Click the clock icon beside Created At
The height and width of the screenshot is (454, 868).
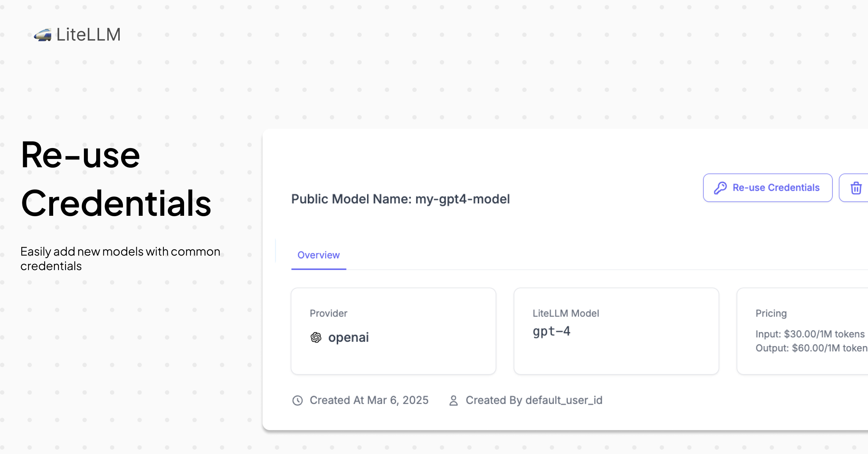[297, 400]
